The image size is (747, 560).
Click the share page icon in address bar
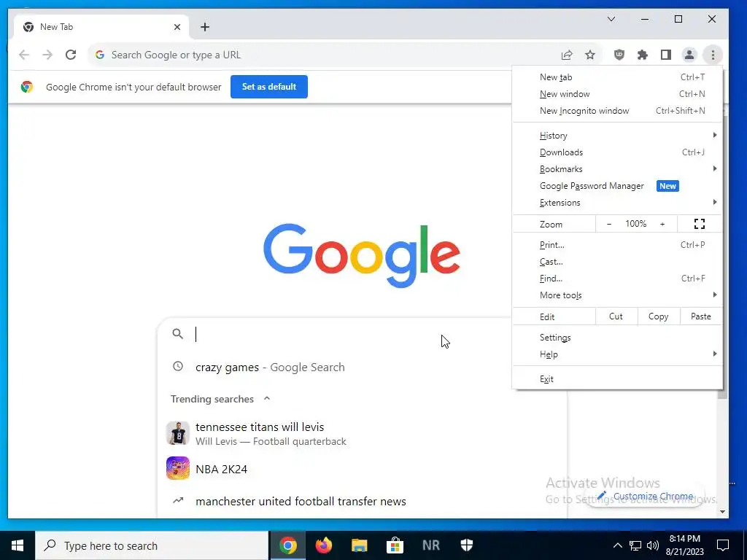tap(566, 55)
